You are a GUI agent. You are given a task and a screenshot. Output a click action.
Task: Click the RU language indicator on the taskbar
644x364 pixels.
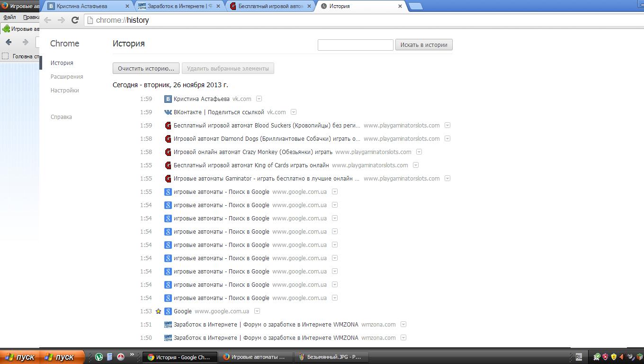pos(579,357)
